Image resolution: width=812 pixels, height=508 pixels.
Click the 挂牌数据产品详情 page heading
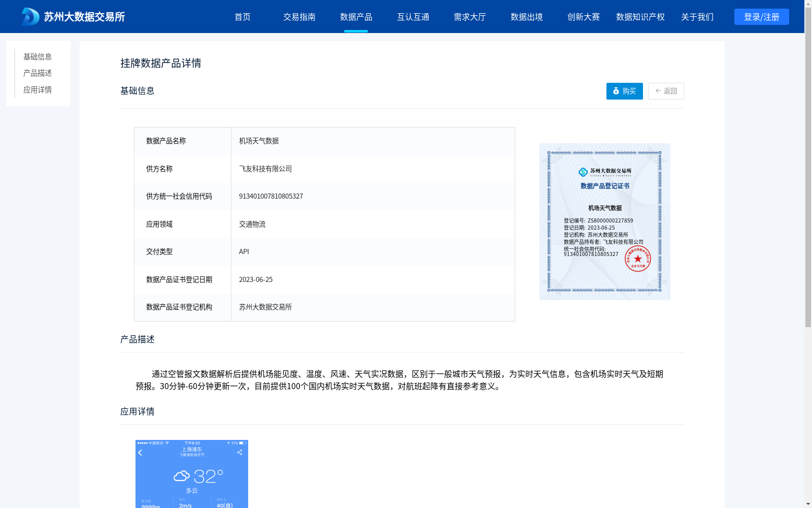click(x=161, y=63)
